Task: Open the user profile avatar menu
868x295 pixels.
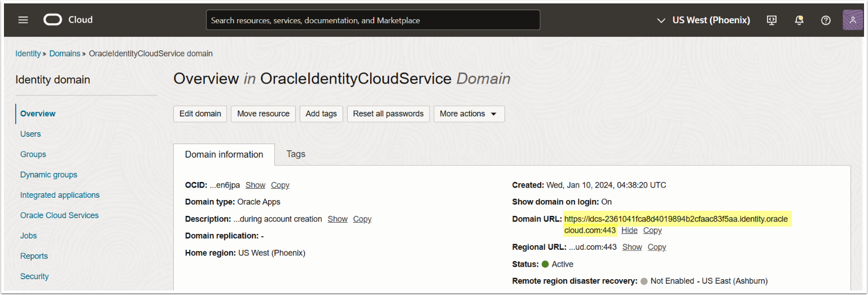Action: pyautogui.click(x=852, y=20)
